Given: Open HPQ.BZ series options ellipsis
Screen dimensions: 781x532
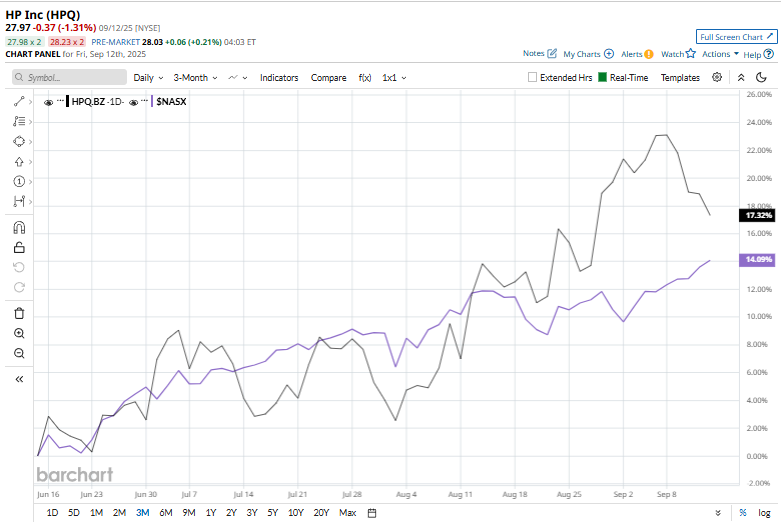Looking at the screenshot, I should (60, 101).
